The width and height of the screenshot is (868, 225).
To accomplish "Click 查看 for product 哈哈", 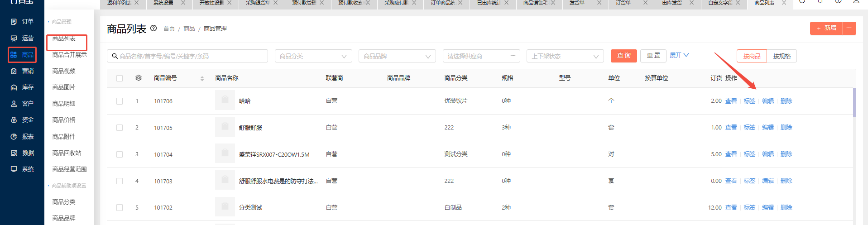I will tap(731, 101).
